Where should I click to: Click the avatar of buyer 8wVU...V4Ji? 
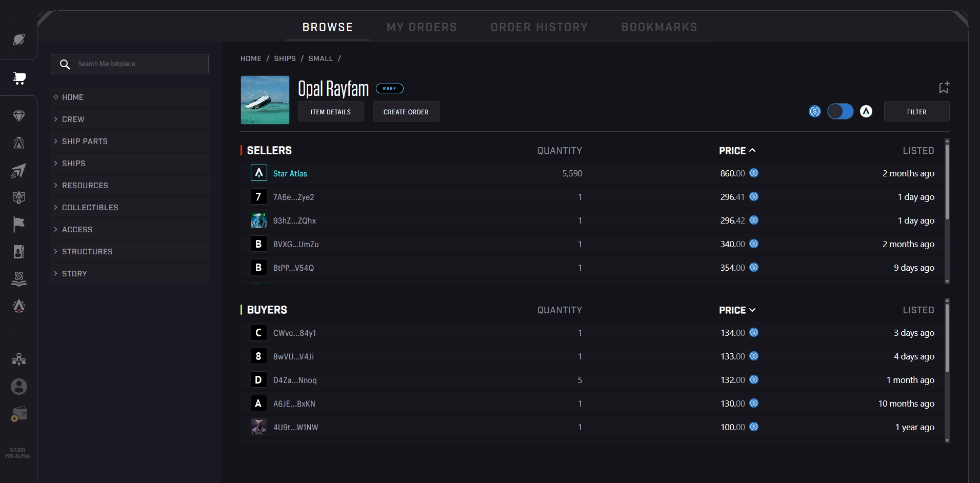point(258,356)
